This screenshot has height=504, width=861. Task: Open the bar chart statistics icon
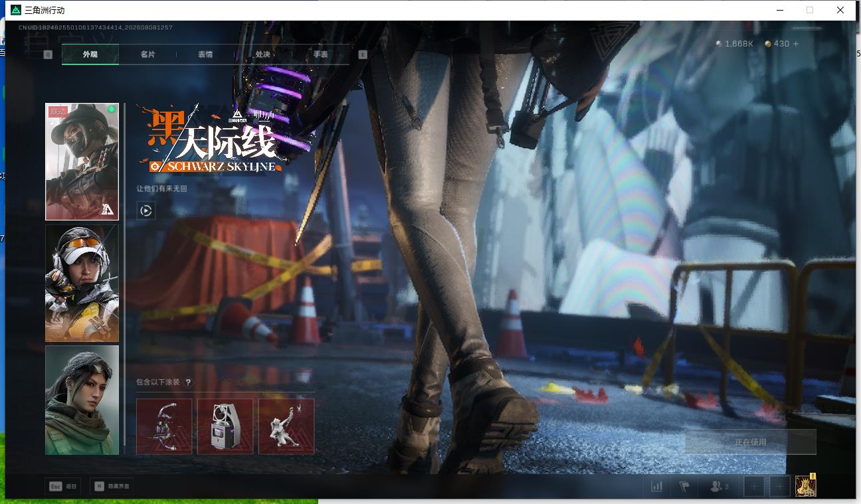[657, 486]
